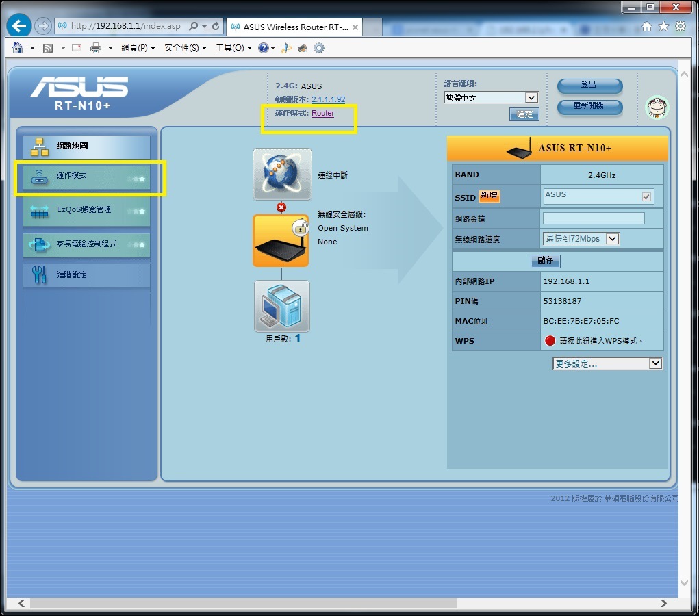The width and height of the screenshot is (699, 616).
Task: Click the Home page icon in command bar
Action: (18, 48)
